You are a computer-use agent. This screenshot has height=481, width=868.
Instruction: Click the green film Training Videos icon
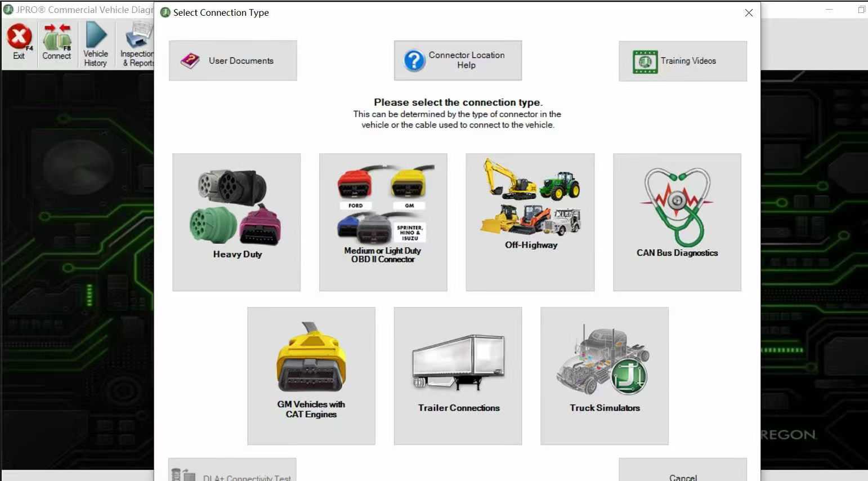point(645,61)
